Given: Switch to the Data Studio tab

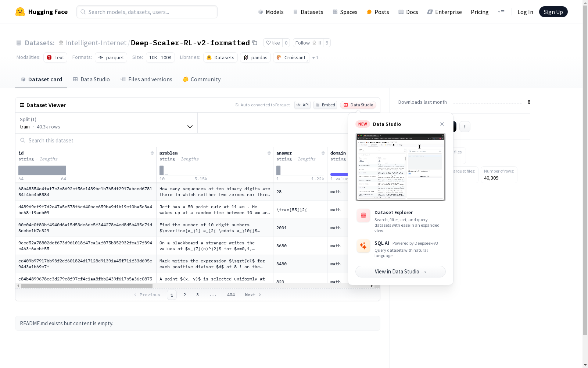Looking at the screenshot, I should (91, 79).
